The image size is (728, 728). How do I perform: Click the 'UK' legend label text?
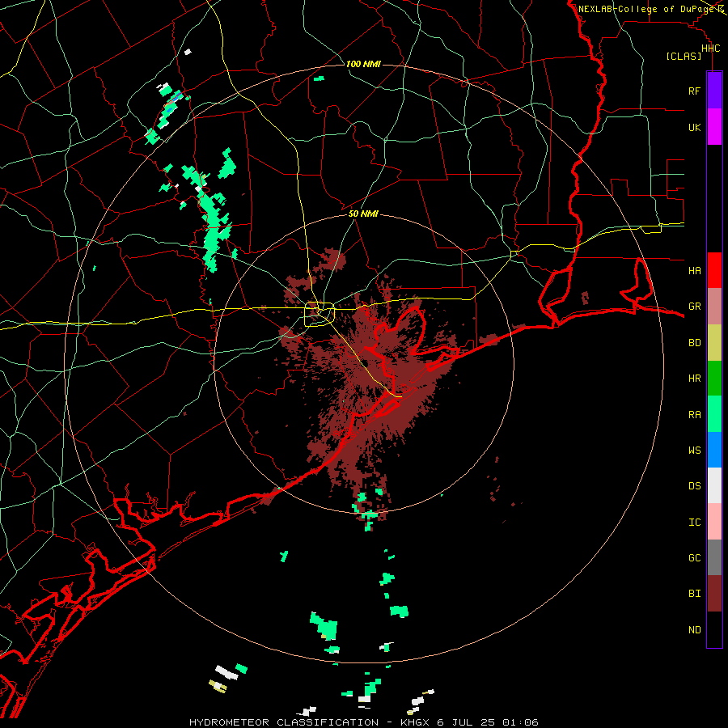click(694, 127)
